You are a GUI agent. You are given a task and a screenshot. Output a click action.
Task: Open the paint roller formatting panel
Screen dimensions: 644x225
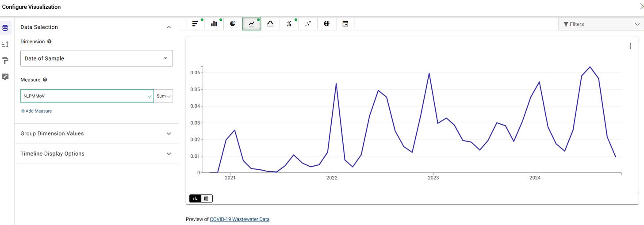(5, 61)
